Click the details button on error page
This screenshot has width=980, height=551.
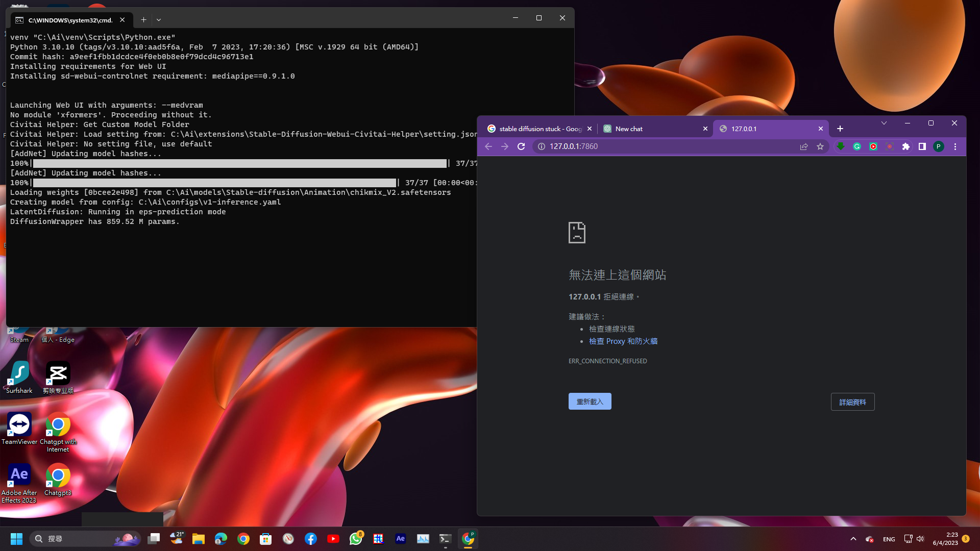click(x=852, y=402)
